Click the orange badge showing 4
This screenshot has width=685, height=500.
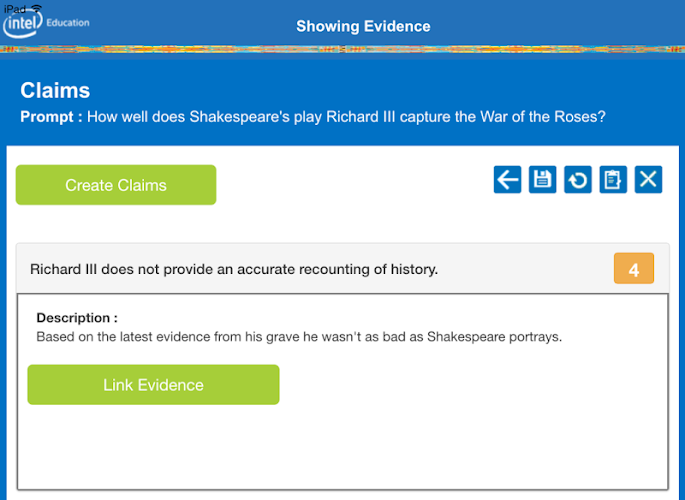tap(633, 269)
